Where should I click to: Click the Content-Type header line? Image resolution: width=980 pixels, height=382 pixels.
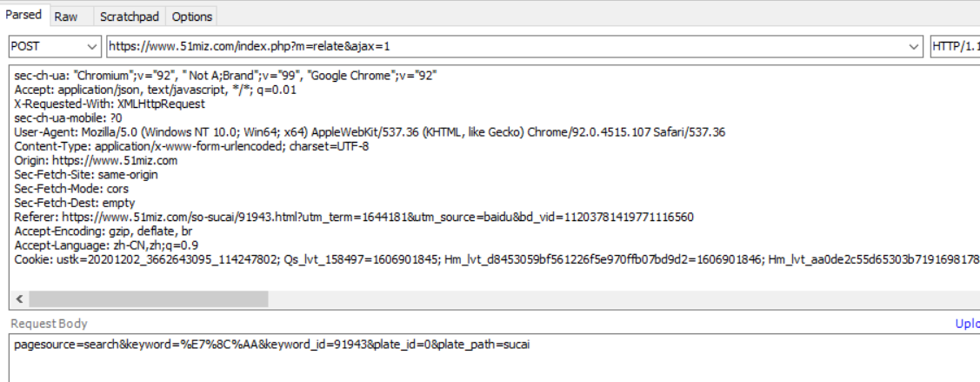(x=191, y=146)
